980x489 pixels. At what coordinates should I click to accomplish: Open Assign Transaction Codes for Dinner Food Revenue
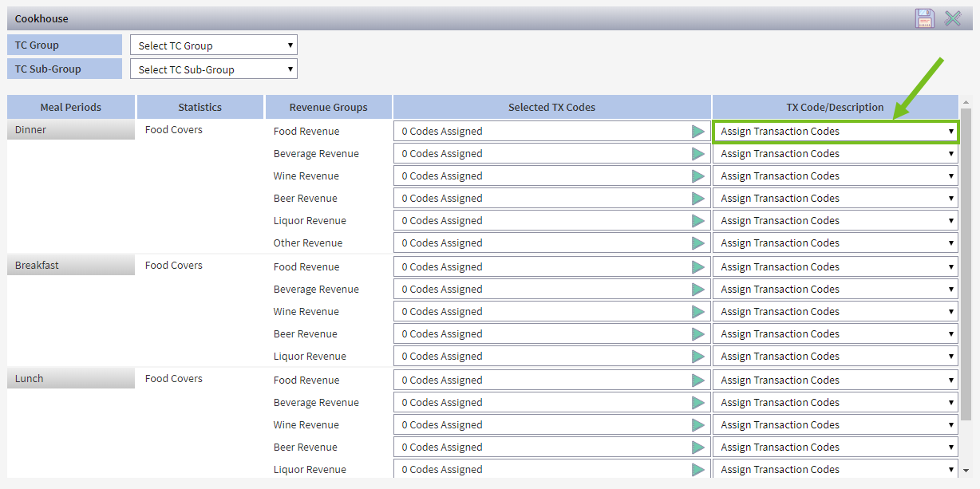pyautogui.click(x=835, y=132)
